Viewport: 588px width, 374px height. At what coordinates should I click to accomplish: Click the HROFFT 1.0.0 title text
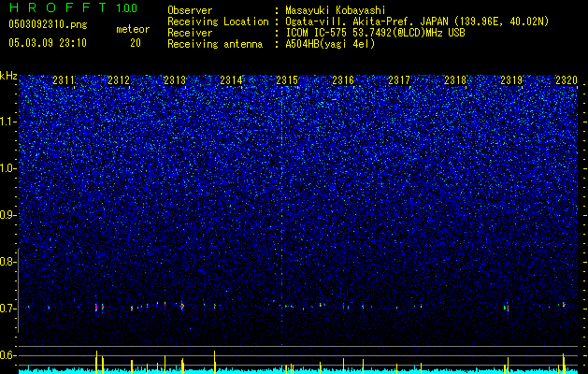[x=73, y=7]
